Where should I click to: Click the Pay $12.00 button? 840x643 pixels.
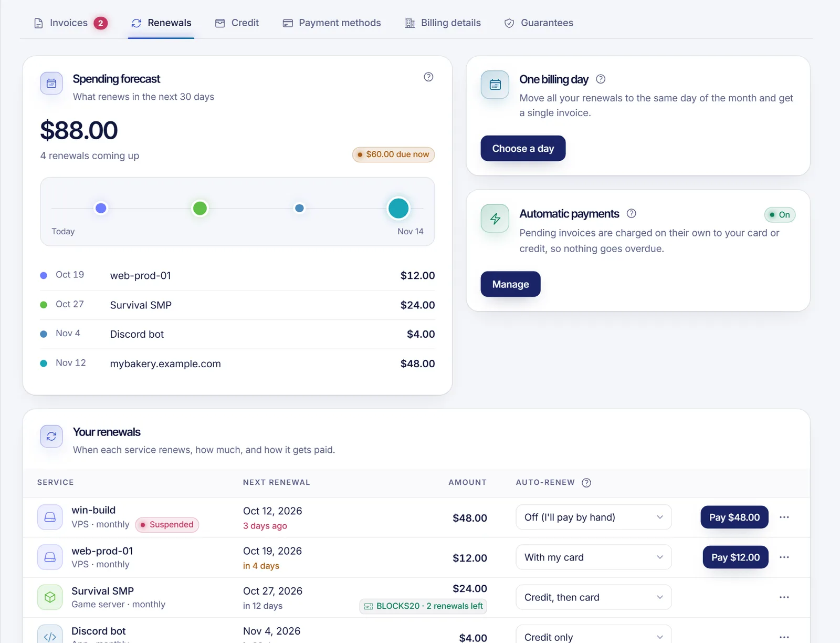[736, 557]
